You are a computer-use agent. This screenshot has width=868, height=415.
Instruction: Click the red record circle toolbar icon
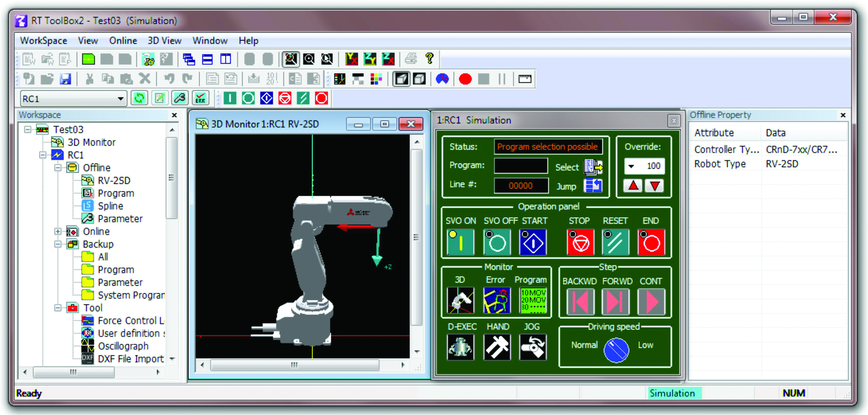(465, 79)
